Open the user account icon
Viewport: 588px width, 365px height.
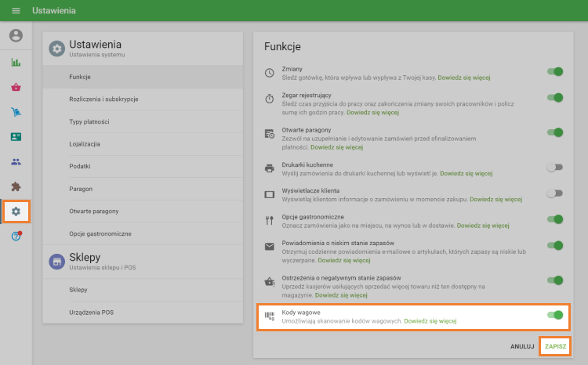16,35
